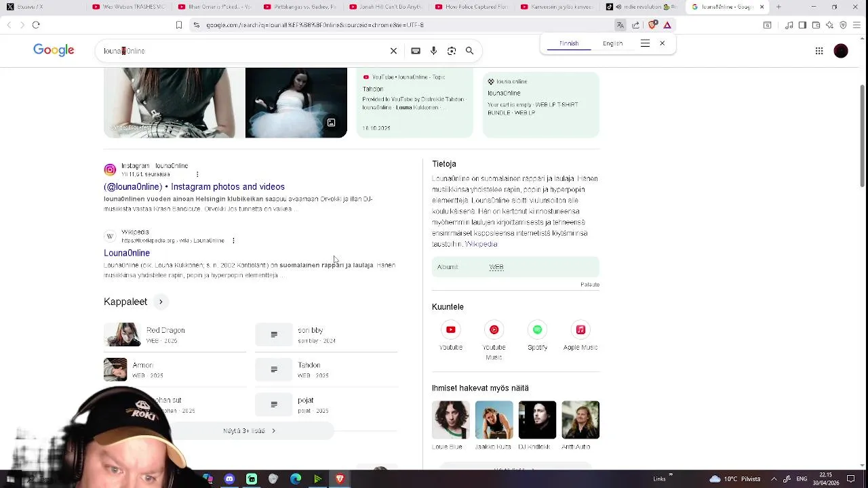
Task: Open the WEB album link
Action: point(496,267)
